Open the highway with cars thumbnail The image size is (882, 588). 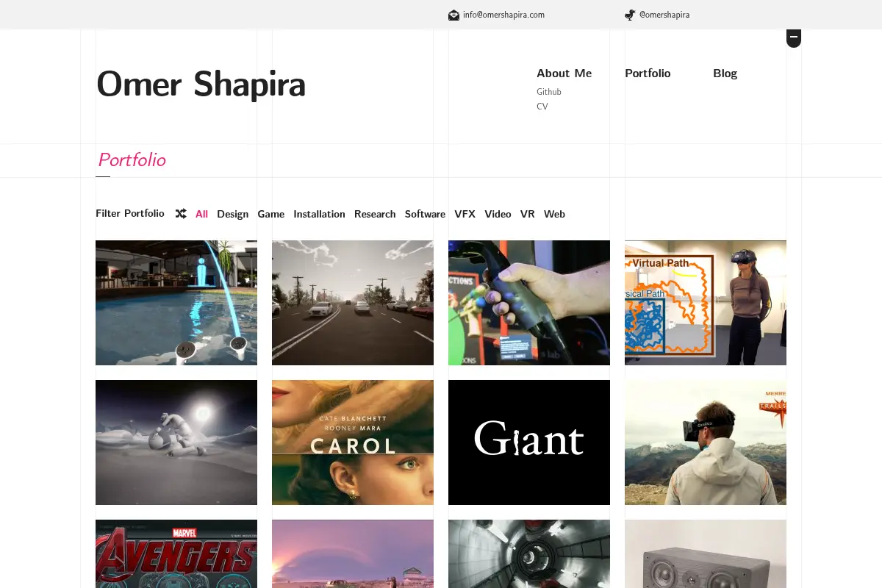pos(353,303)
